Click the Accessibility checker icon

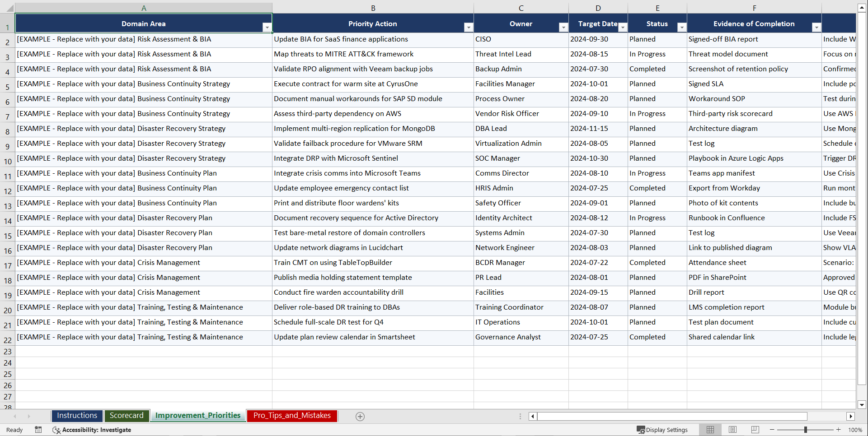pyautogui.click(x=56, y=430)
